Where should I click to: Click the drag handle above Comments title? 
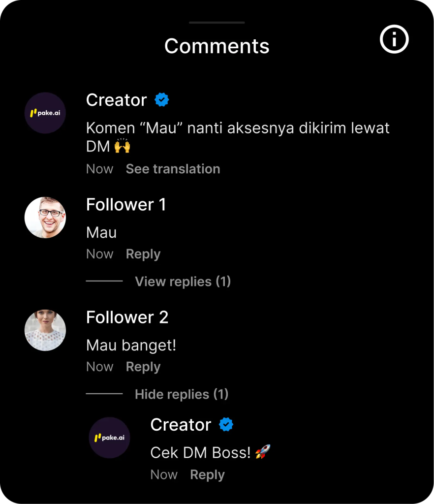[217, 22]
